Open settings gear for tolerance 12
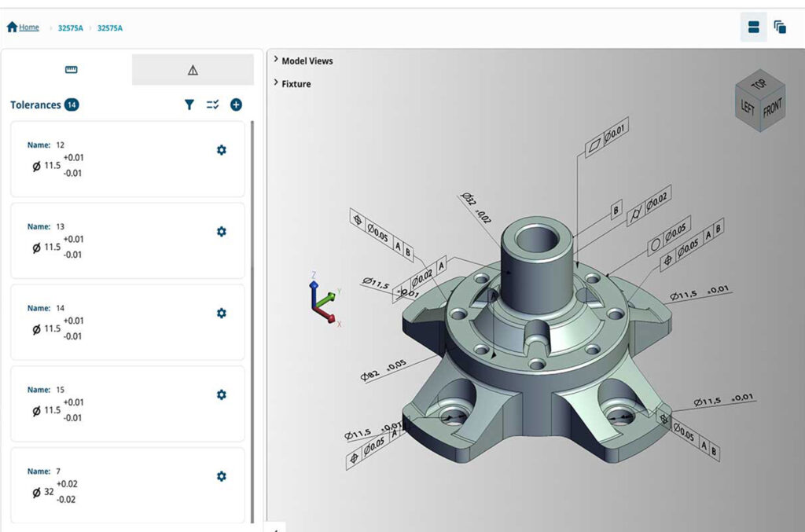This screenshot has width=805, height=532. [221, 150]
